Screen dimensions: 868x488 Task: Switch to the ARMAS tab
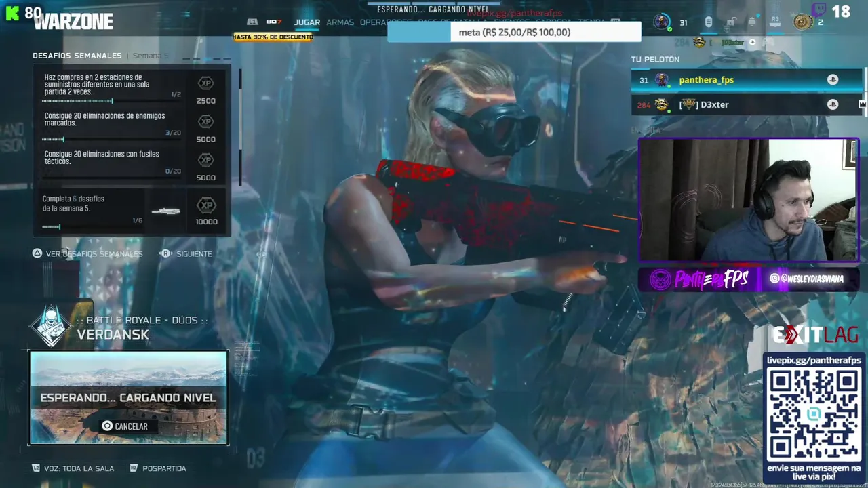(x=340, y=22)
